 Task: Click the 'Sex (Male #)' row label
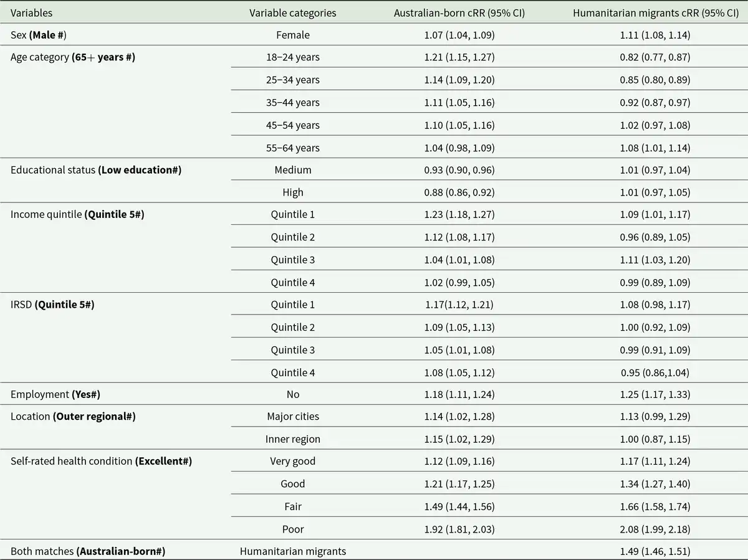[x=39, y=35]
